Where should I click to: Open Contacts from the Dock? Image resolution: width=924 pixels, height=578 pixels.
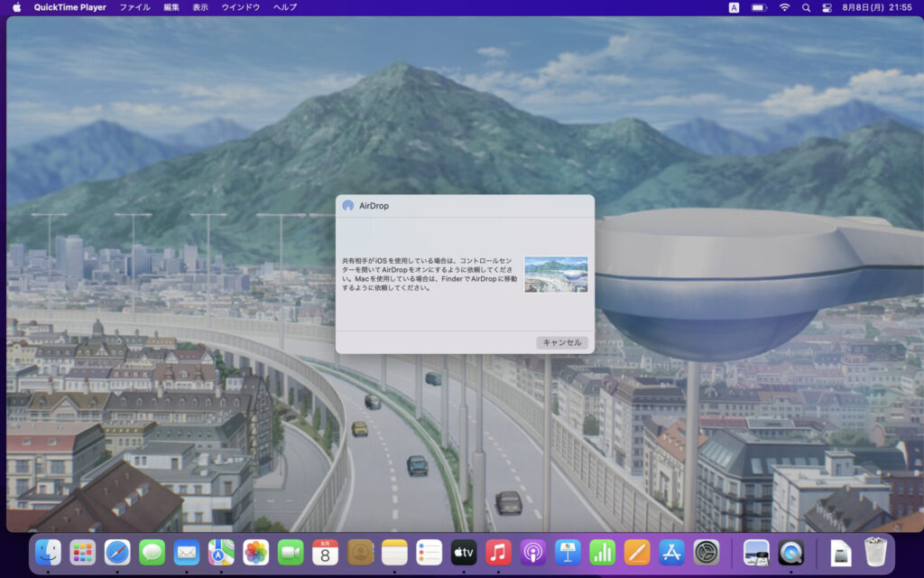click(x=360, y=553)
